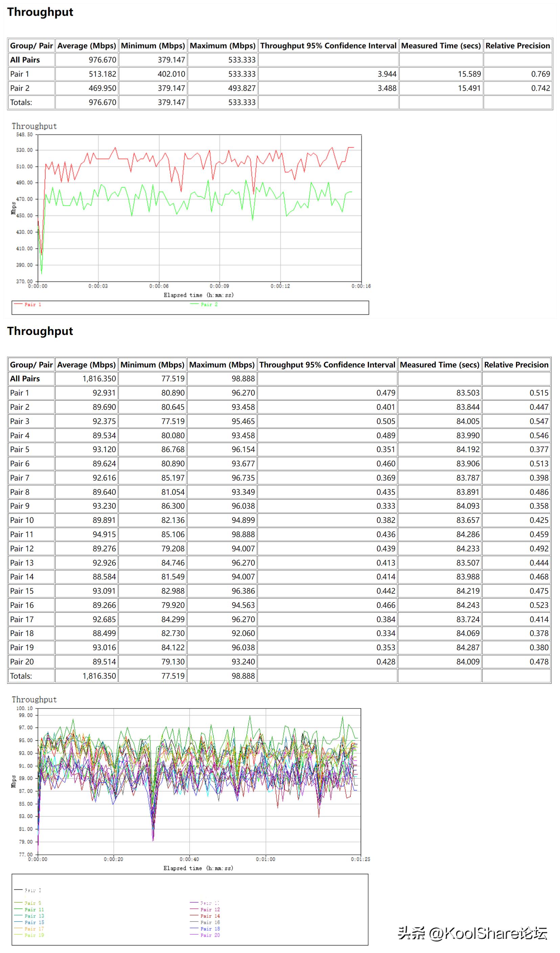Select the average value "89.690"
The image size is (560, 953).
[104, 407]
